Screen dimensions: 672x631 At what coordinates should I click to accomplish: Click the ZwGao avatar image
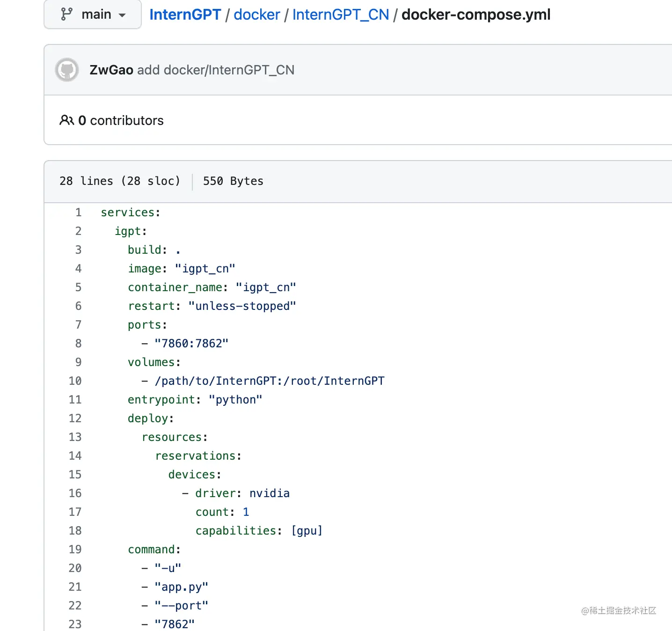pyautogui.click(x=67, y=70)
